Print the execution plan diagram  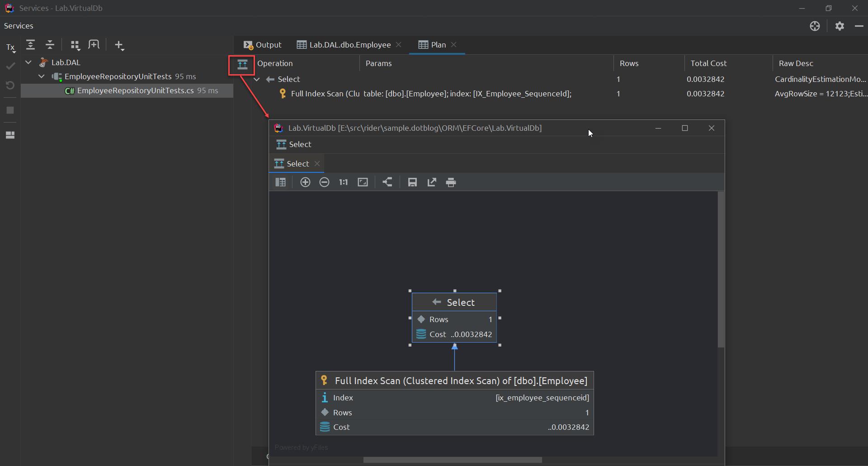(x=451, y=182)
